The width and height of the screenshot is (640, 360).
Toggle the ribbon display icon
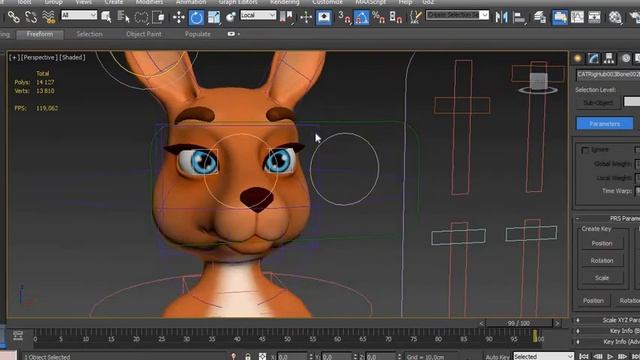[560, 18]
